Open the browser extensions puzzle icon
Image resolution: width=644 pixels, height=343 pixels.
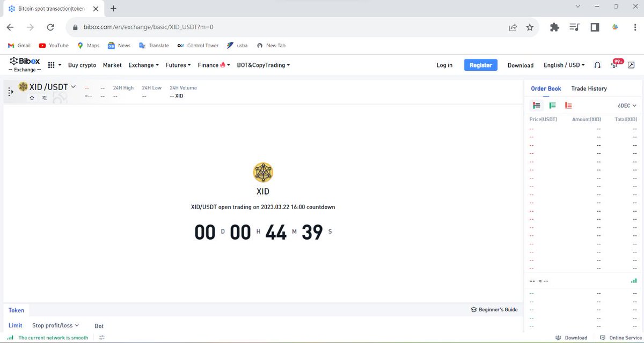tap(554, 27)
